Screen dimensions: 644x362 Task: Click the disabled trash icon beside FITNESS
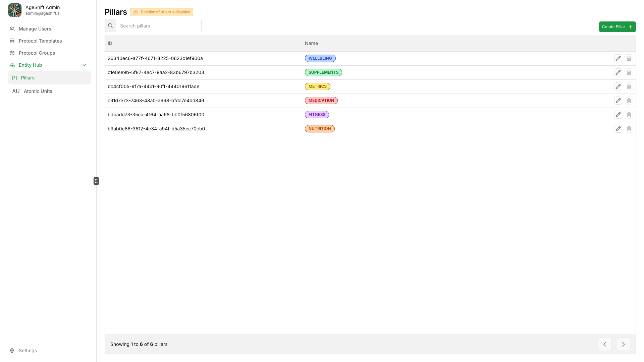pos(629,114)
